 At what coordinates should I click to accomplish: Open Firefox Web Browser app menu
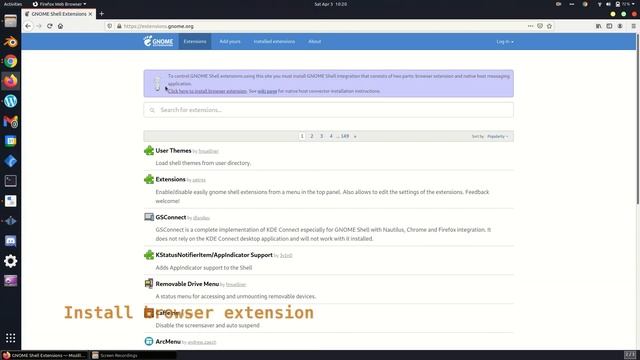tap(60, 4)
